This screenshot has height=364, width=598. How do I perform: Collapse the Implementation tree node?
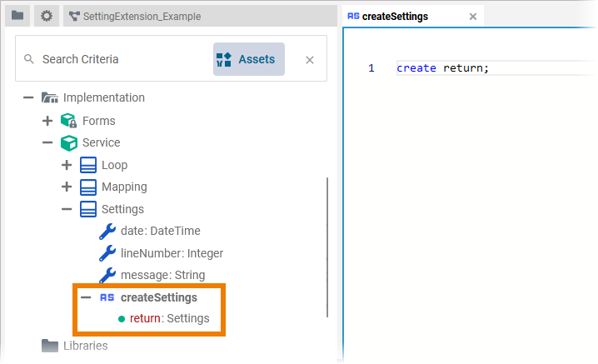coord(28,98)
